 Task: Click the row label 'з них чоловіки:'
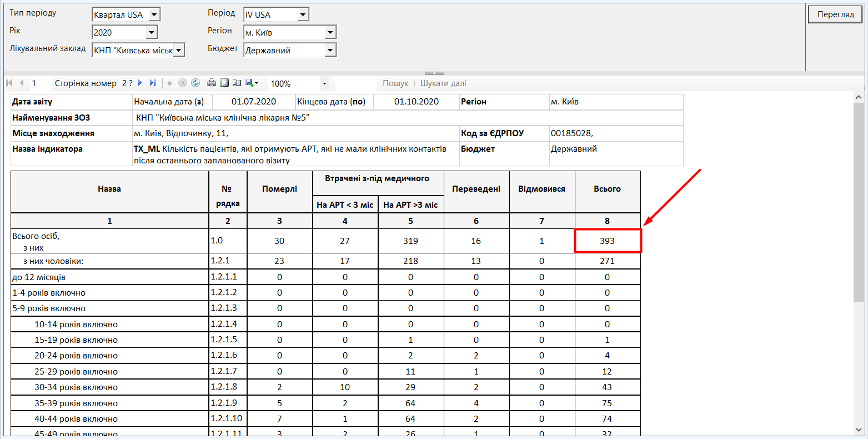pyautogui.click(x=53, y=261)
